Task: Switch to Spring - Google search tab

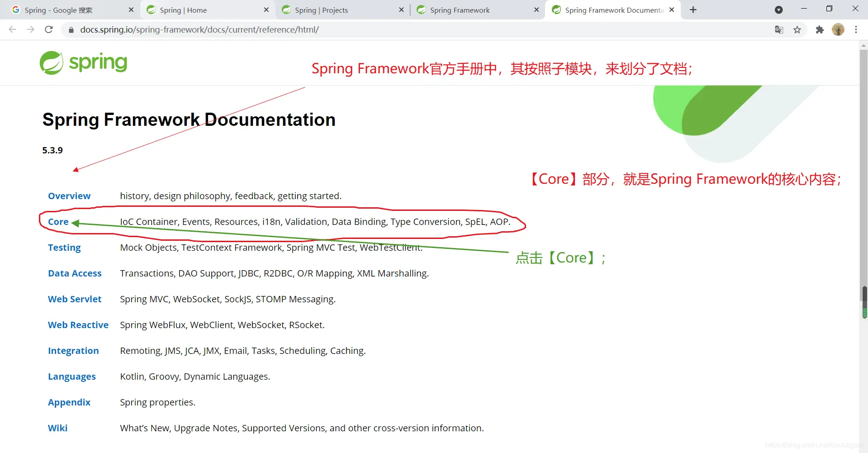Action: tap(72, 10)
